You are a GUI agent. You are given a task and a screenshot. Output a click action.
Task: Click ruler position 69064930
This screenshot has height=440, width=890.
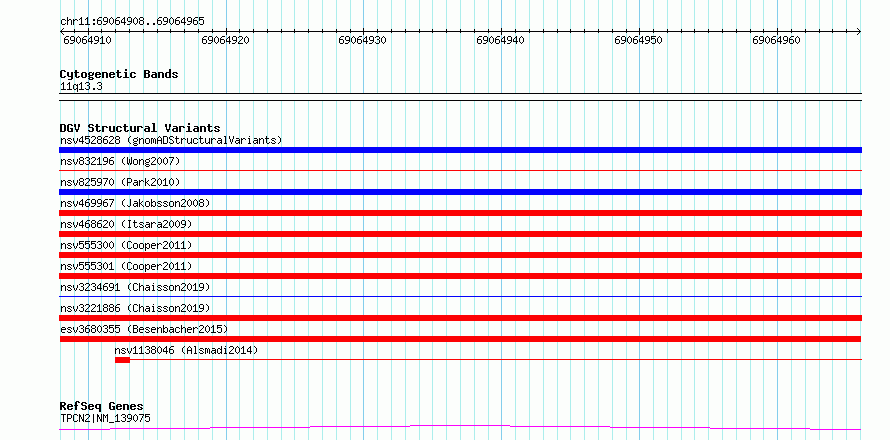click(362, 40)
